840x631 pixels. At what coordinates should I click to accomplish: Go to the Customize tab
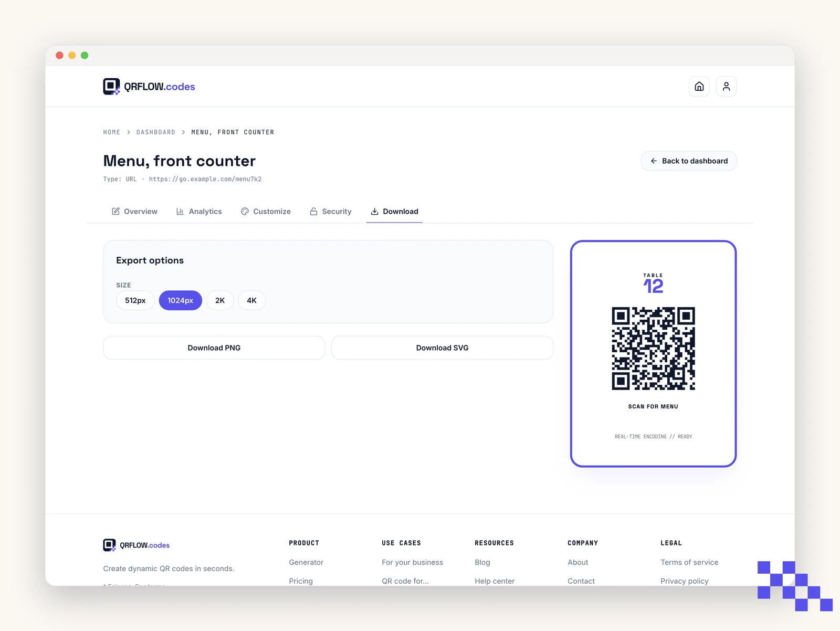click(266, 212)
